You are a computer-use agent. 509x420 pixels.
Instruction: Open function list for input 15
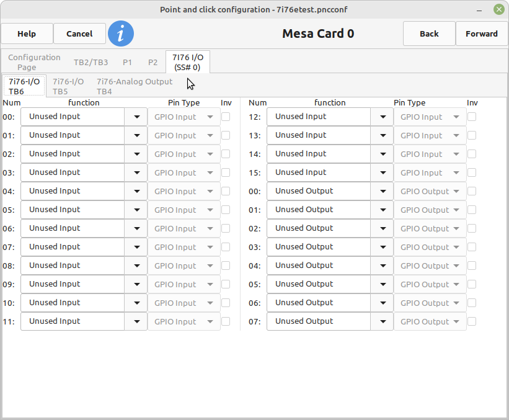click(382, 172)
